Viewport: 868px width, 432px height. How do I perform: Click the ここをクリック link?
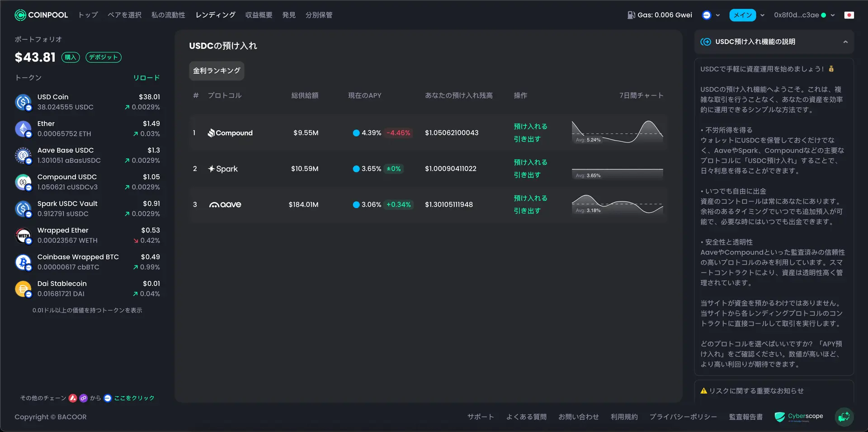134,398
